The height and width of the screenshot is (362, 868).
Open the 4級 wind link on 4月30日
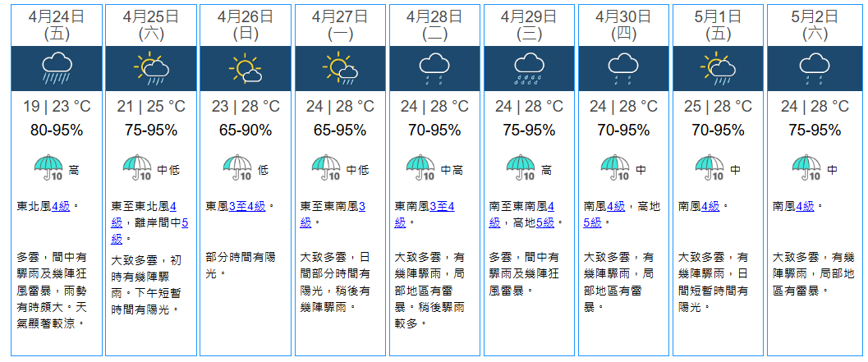point(618,206)
